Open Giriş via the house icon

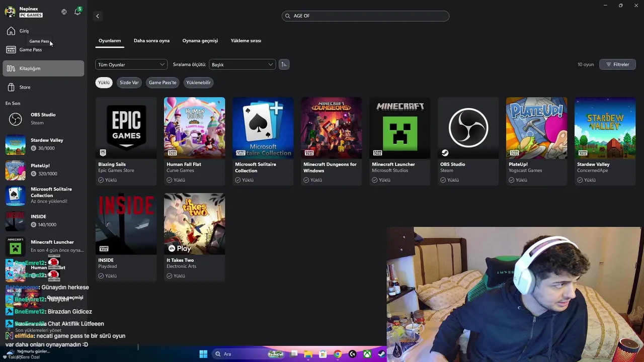coord(11,31)
